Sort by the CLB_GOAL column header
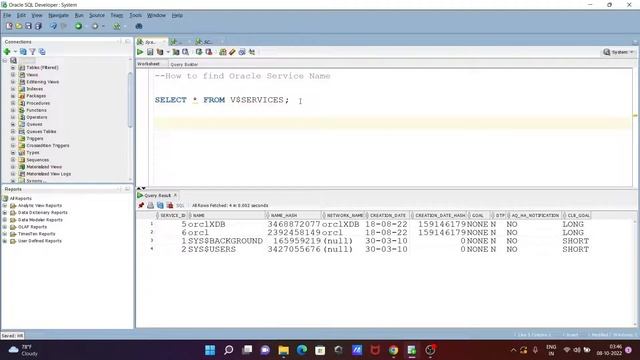640x360 pixels. [578, 215]
